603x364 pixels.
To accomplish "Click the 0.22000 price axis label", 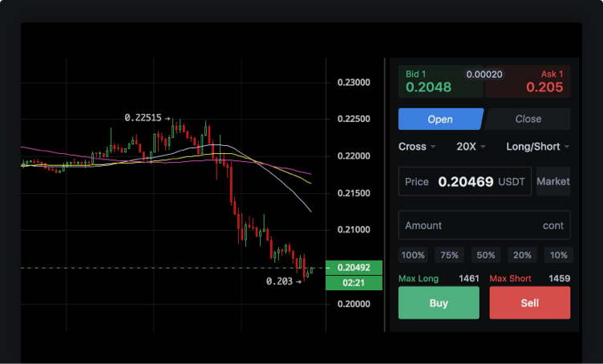I will 354,156.
